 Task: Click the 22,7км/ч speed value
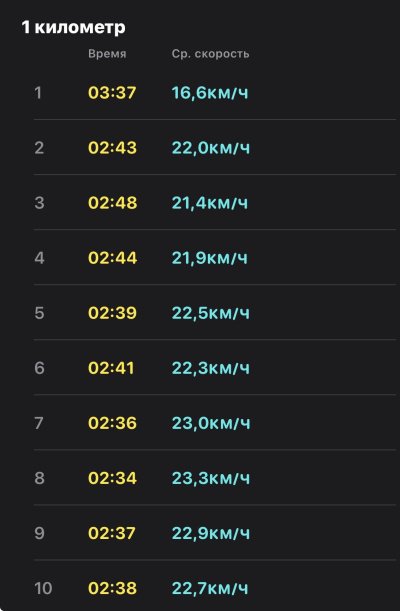210,588
